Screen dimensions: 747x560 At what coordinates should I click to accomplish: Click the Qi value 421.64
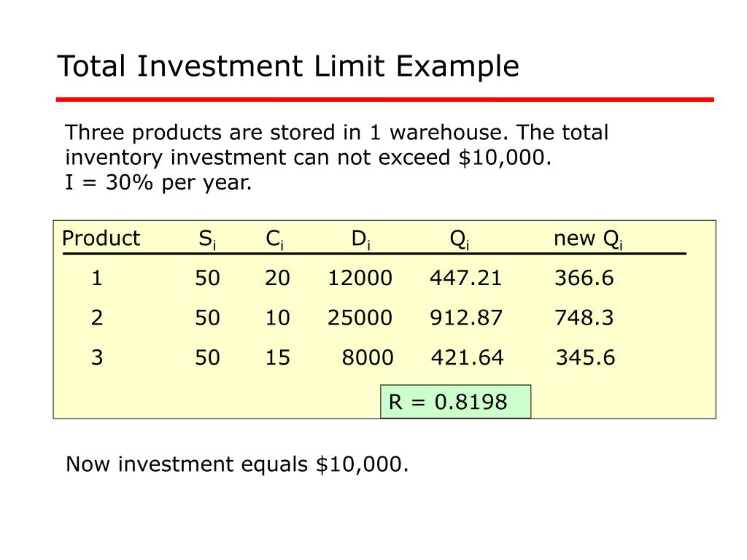coord(468,357)
